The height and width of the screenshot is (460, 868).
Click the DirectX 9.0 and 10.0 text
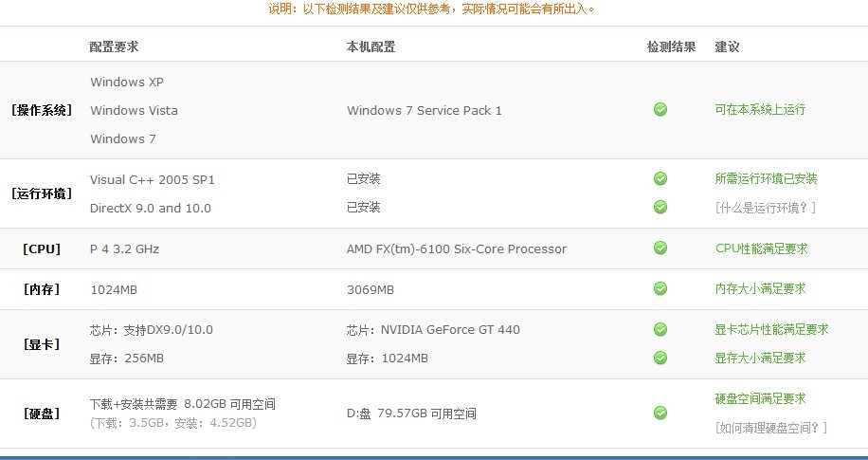click(151, 209)
